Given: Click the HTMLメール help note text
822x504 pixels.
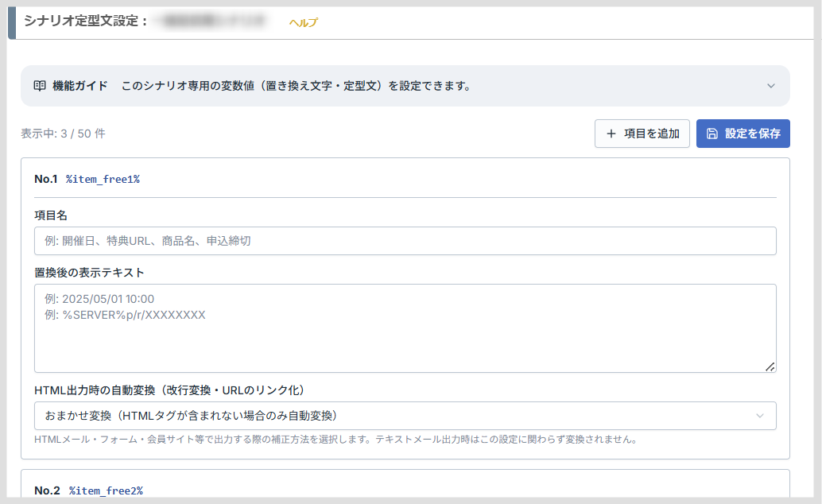Looking at the screenshot, I should [x=336, y=440].
